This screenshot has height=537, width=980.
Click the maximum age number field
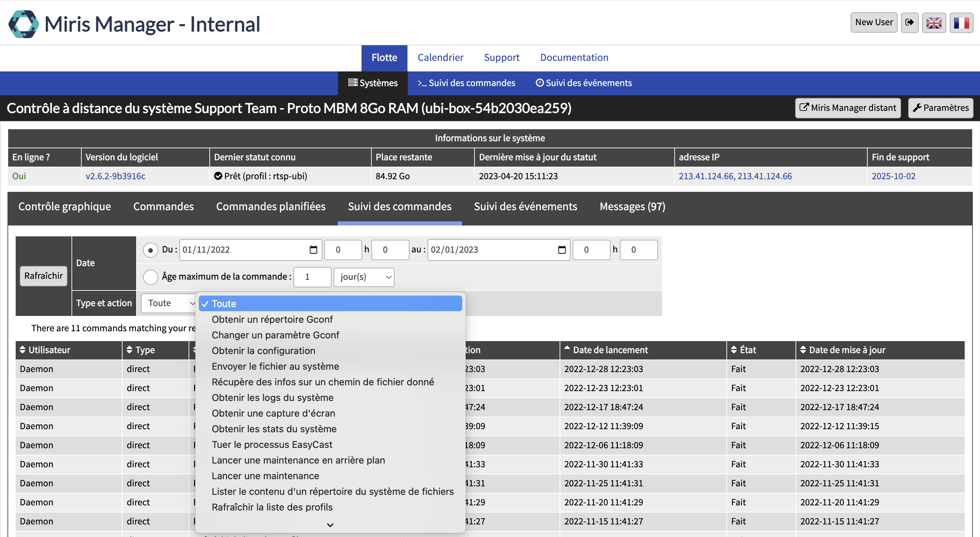(312, 277)
